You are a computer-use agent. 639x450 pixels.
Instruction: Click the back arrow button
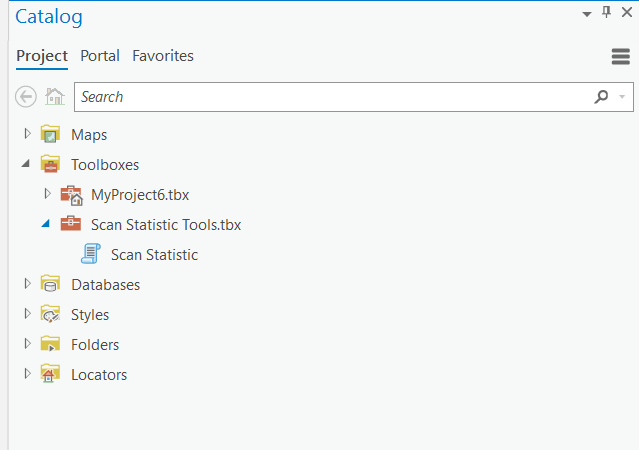pyautogui.click(x=26, y=97)
